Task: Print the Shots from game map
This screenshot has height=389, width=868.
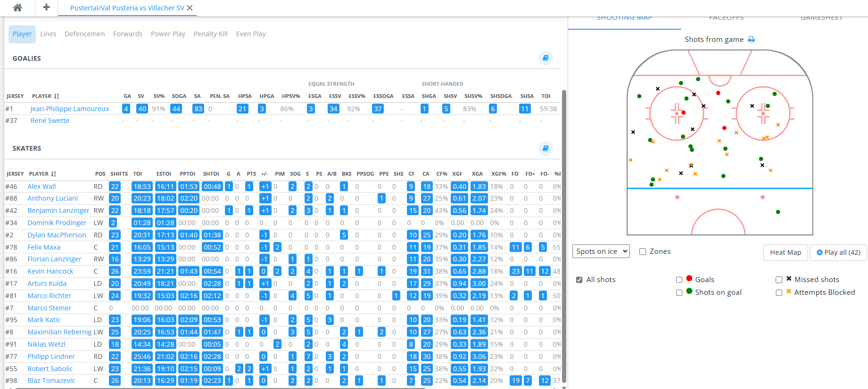Action: 752,40
